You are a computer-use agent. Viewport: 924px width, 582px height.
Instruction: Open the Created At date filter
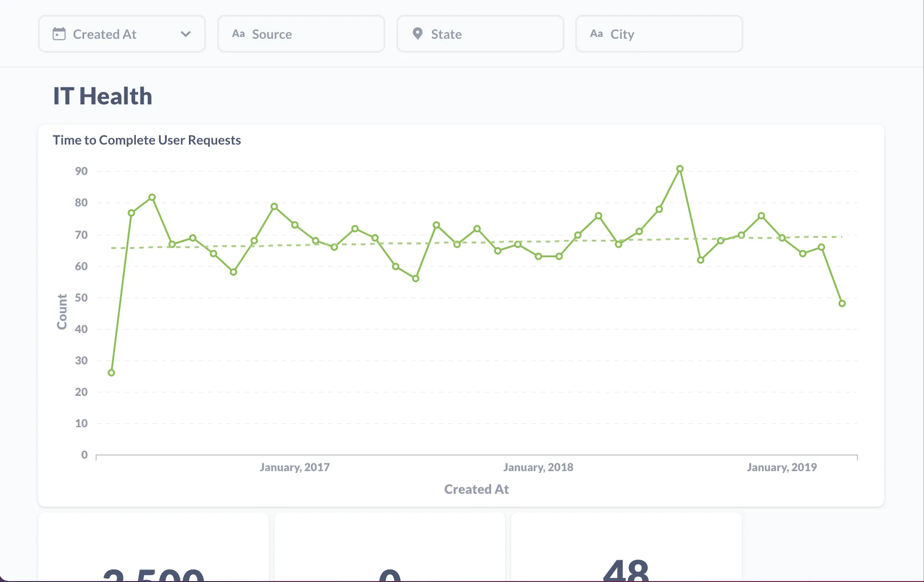pos(122,34)
